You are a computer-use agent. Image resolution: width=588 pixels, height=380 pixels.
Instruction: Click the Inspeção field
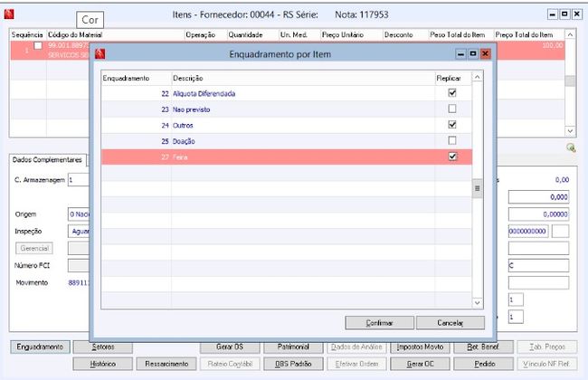click(x=79, y=231)
